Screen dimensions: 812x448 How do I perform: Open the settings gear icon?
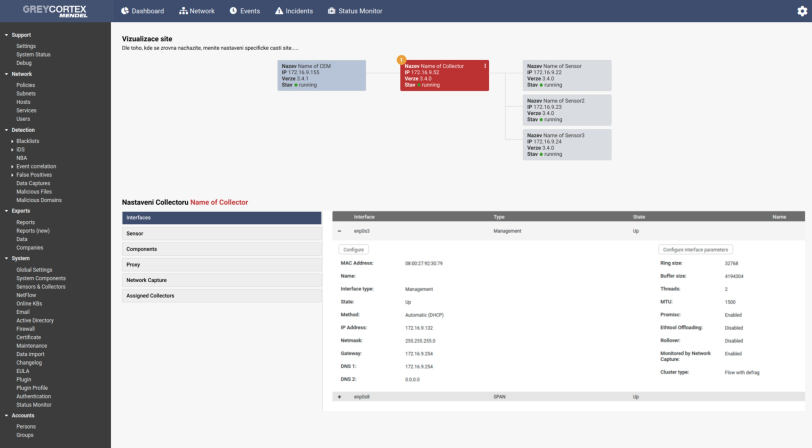pyautogui.click(x=802, y=11)
